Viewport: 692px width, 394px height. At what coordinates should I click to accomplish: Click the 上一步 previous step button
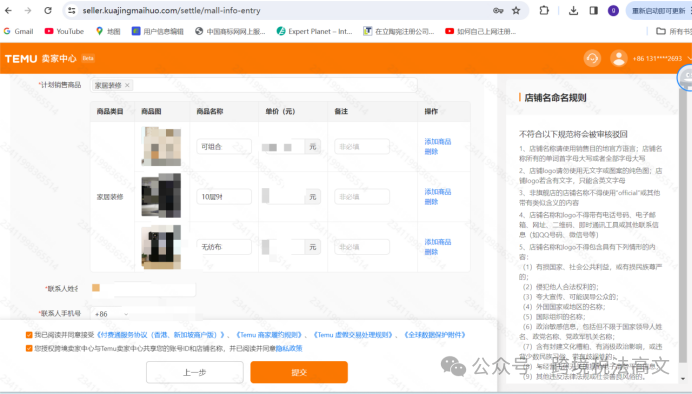195,372
